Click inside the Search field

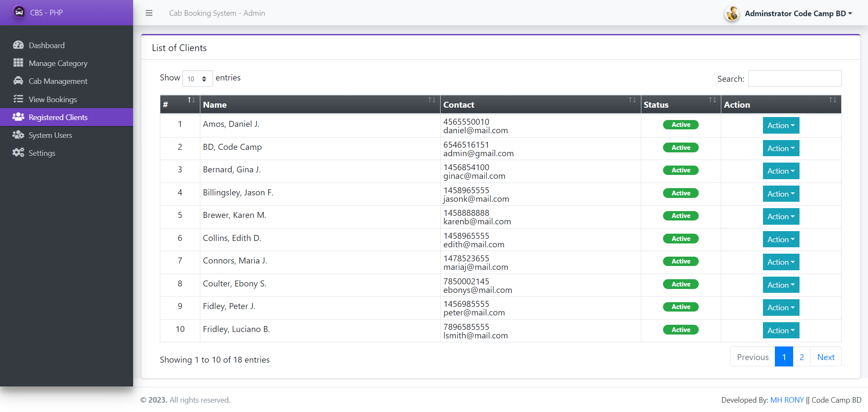(x=795, y=78)
